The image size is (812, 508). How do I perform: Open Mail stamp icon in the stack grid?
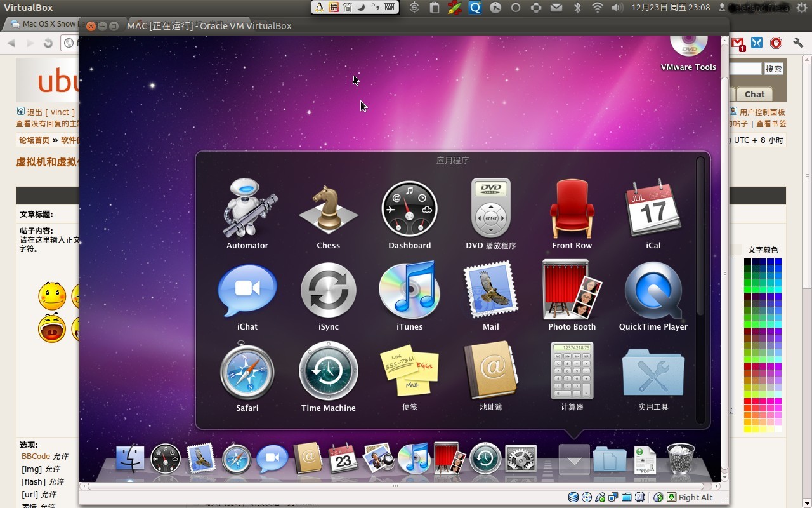click(x=491, y=290)
